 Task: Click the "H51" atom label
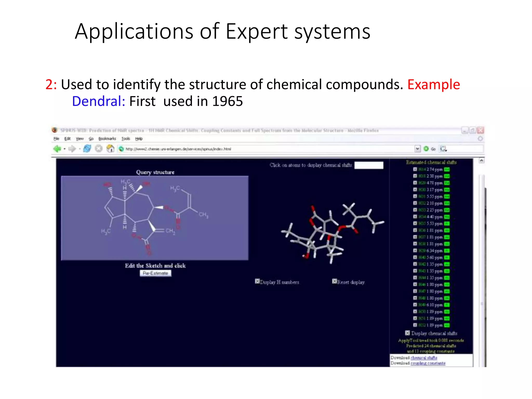(x=422, y=318)
